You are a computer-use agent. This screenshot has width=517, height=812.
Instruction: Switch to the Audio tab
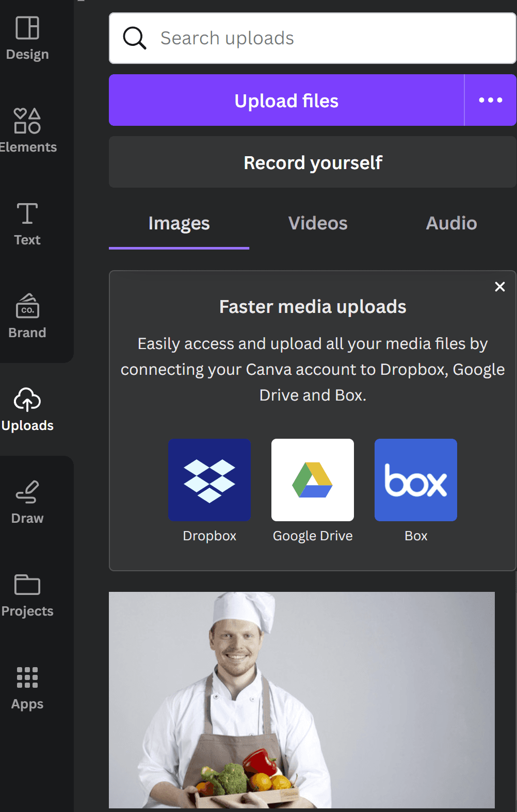451,223
